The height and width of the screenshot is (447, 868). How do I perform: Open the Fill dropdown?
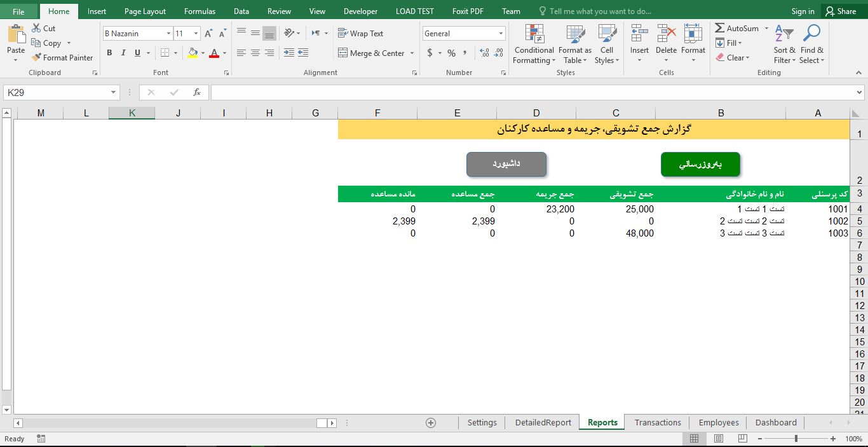(729, 43)
